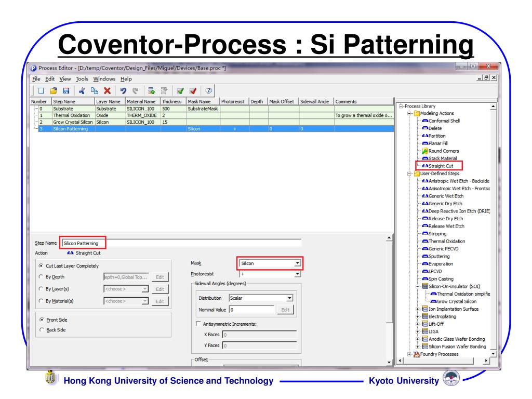
Task: Select the Back Side radio button
Action: [42, 330]
